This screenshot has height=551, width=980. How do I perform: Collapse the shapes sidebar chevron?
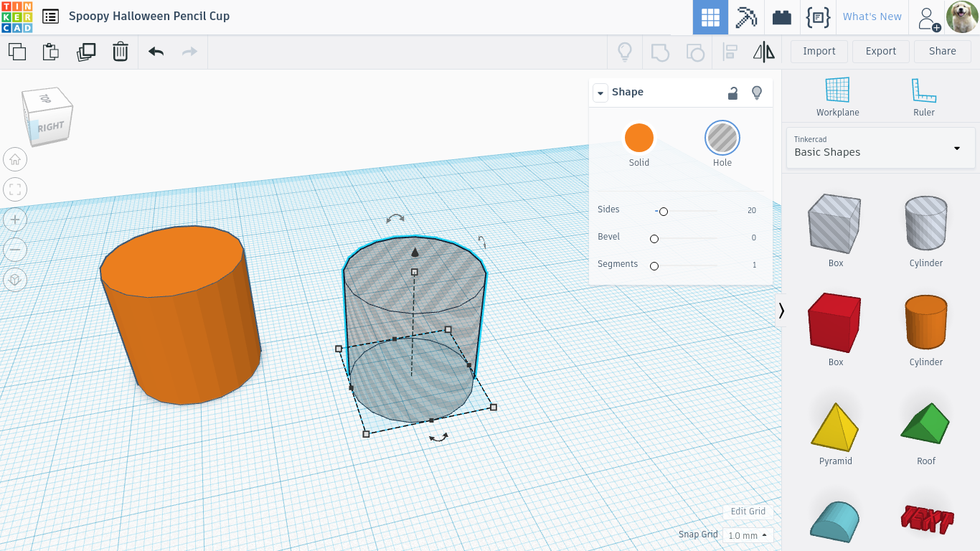point(781,310)
